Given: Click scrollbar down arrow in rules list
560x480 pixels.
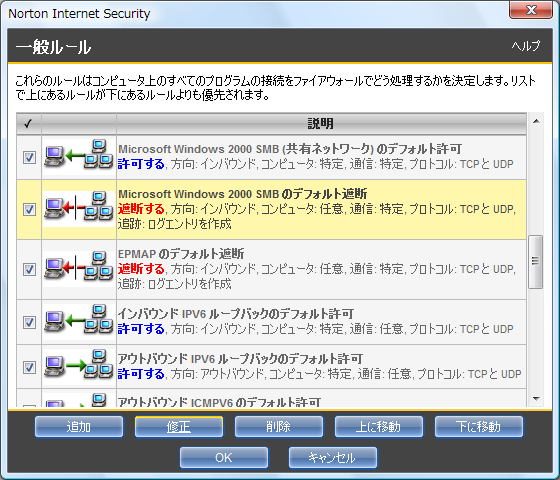Looking at the screenshot, I should 536,399.
